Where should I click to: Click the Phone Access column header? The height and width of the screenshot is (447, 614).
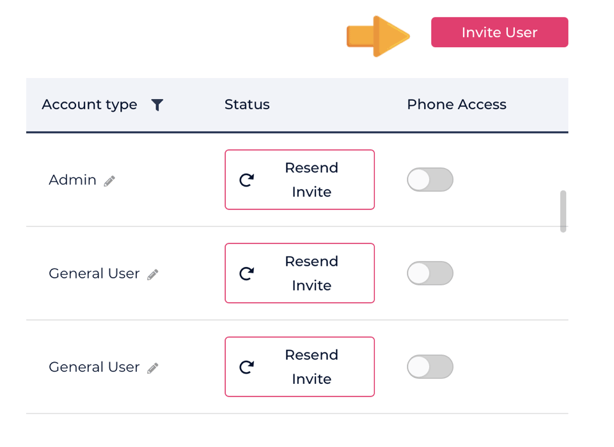point(456,105)
